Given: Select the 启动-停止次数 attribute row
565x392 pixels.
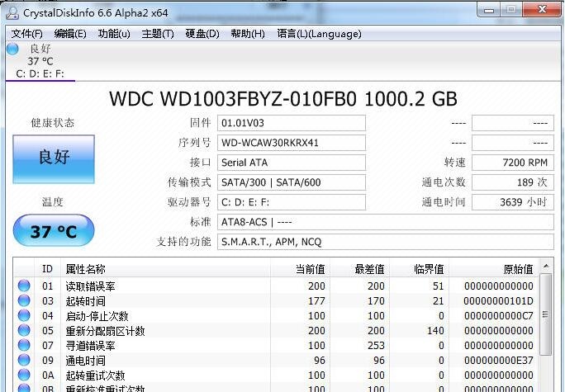Looking at the screenshot, I should (x=276, y=316).
